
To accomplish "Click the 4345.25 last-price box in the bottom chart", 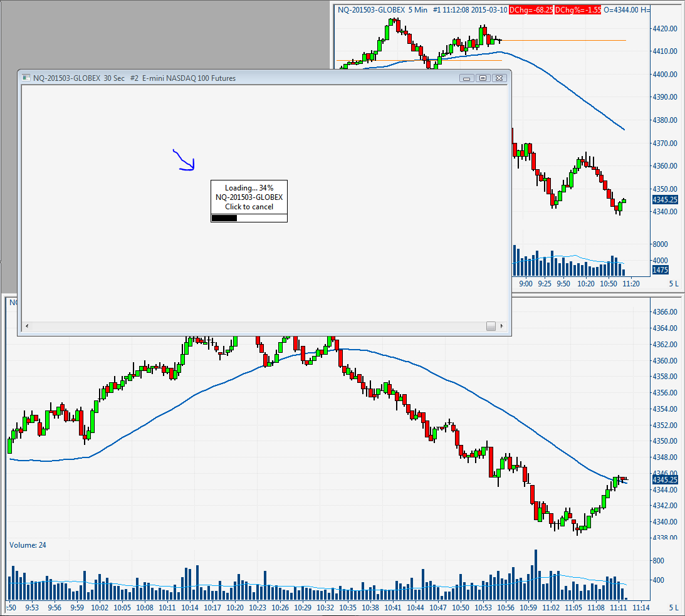I will tap(665, 479).
